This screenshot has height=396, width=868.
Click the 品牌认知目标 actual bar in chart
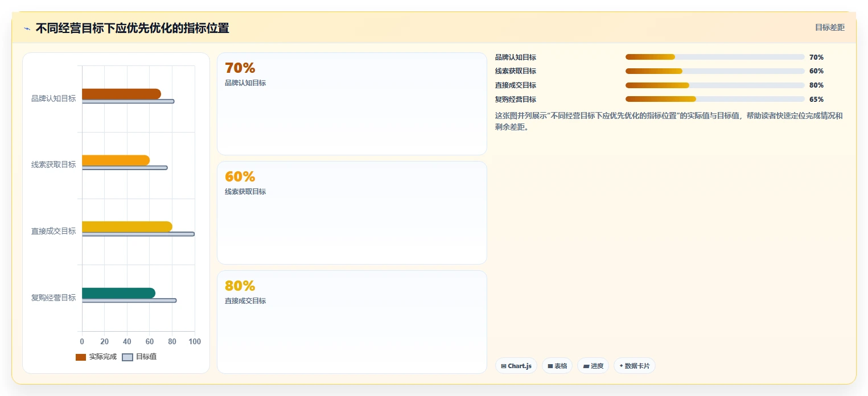coord(121,94)
